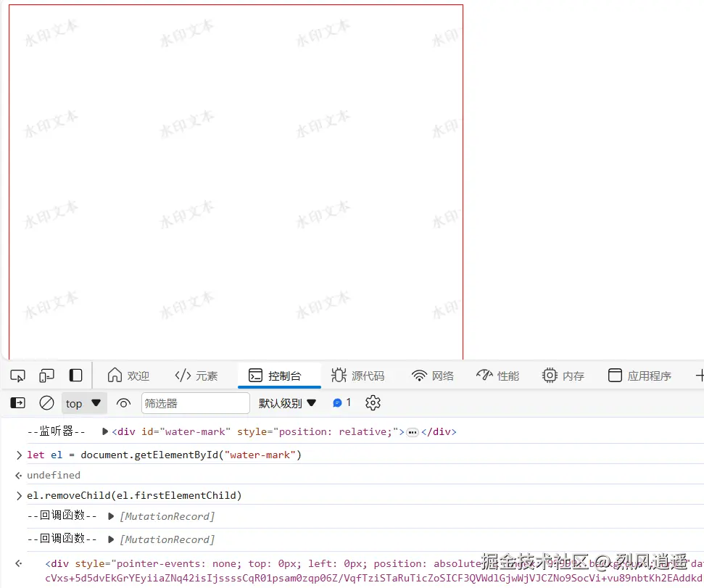Switch to the 网络 network tab
Image resolution: width=704 pixels, height=588 pixels.
[432, 376]
